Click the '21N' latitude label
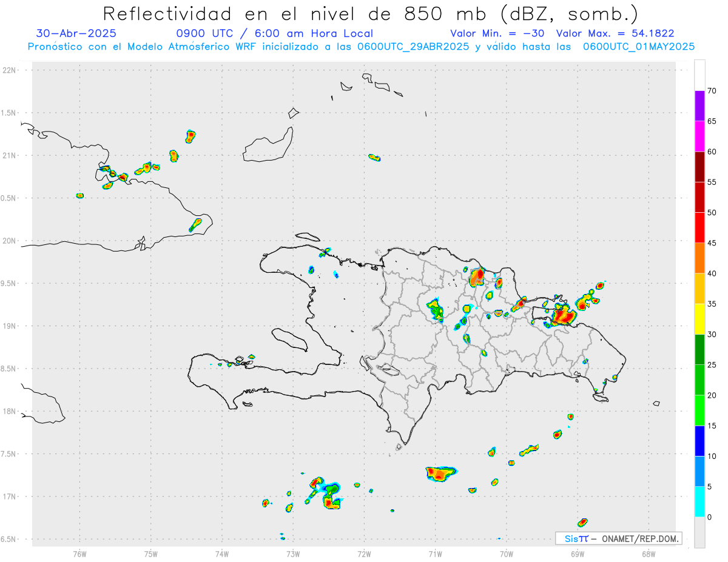 click(10, 155)
